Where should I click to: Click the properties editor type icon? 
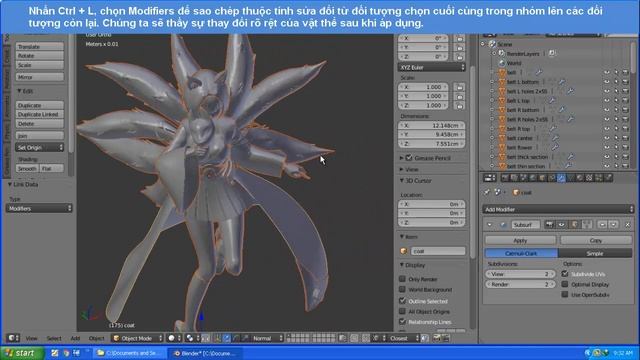point(489,178)
